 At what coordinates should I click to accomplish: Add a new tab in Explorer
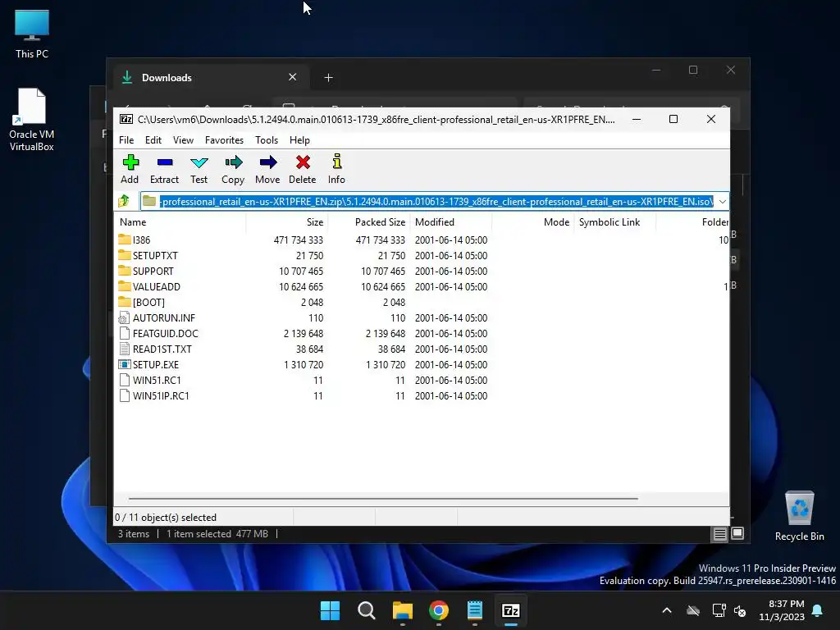[328, 78]
